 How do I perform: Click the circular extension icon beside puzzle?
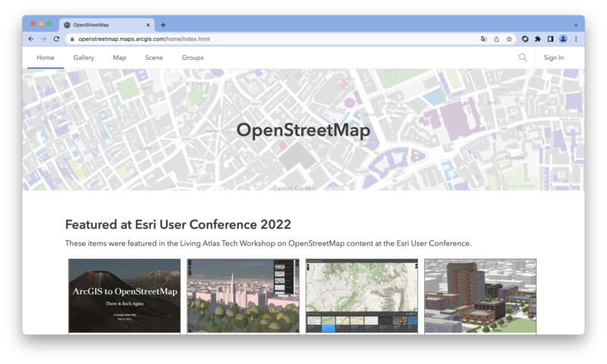pos(525,39)
